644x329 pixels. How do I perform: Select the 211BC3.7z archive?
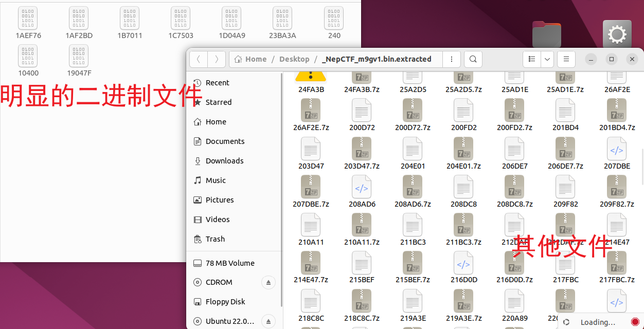[x=463, y=229]
